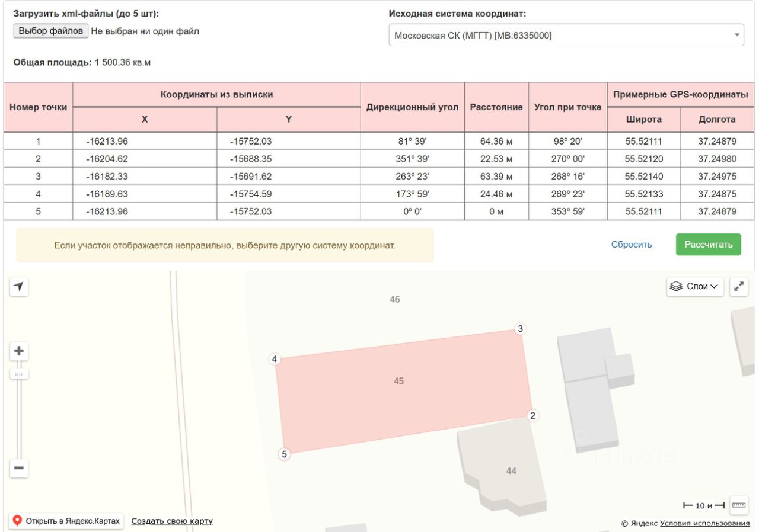Click the geolocation arrow icon on map
This screenshot has width=759, height=532.
click(x=19, y=287)
